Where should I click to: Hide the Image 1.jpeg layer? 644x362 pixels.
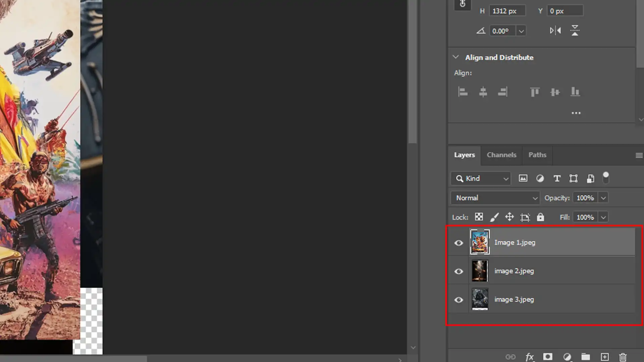(x=459, y=243)
